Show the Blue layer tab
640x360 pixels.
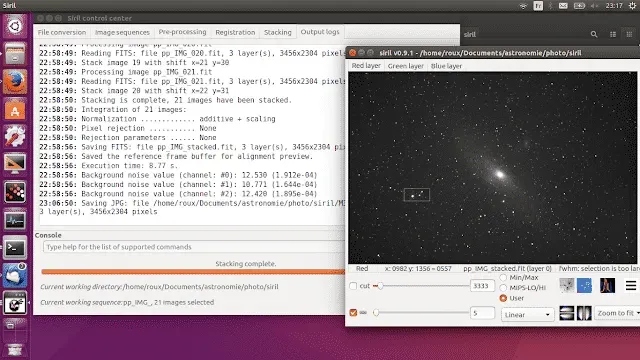446,66
